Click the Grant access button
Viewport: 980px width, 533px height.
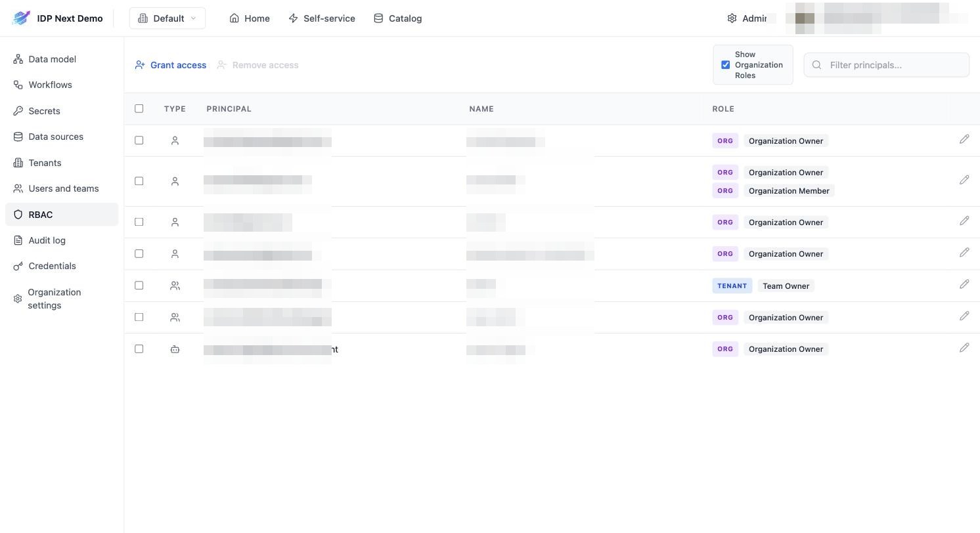click(x=171, y=65)
